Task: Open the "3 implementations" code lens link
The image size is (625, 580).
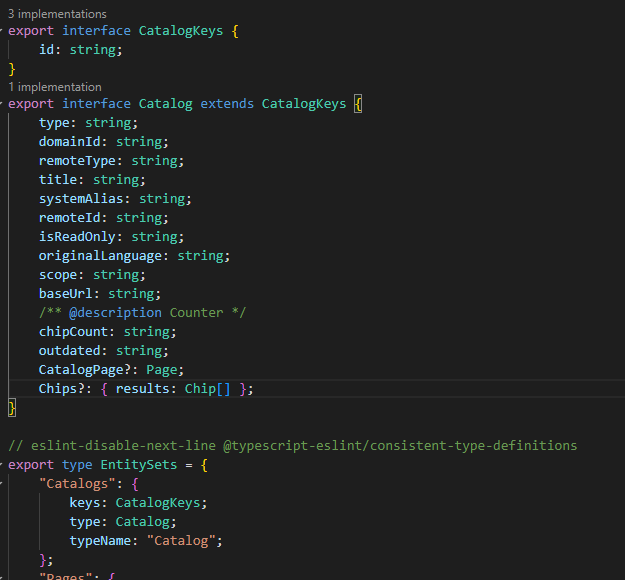Action: 57,14
